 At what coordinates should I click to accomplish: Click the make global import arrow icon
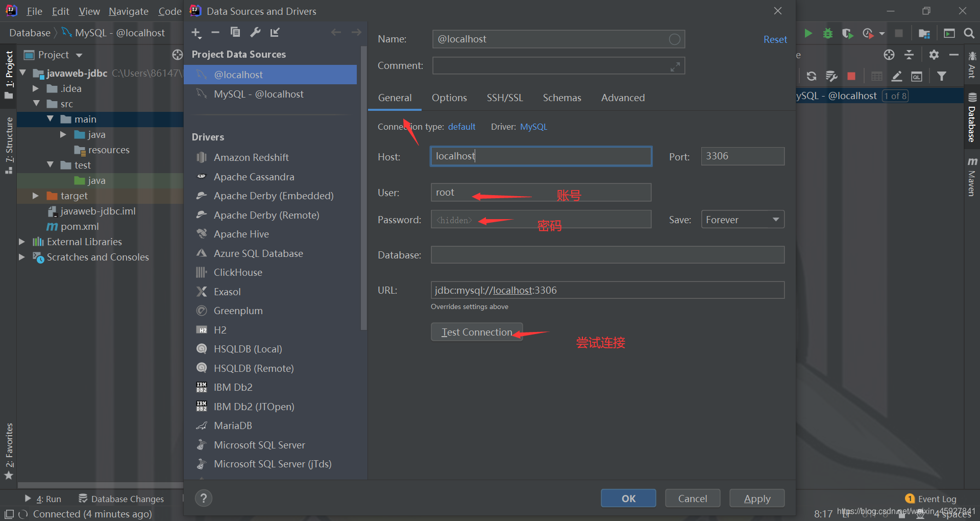pos(275,32)
